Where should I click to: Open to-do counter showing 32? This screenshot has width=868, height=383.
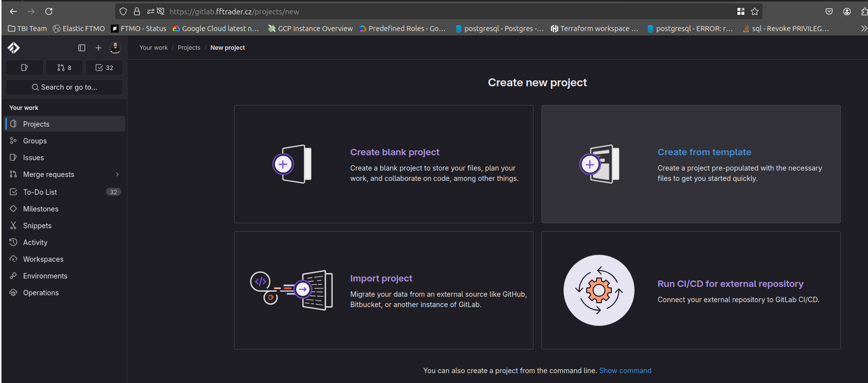coord(104,68)
